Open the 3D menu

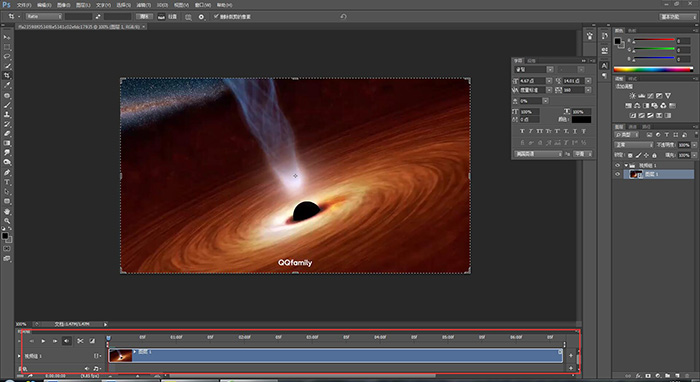coord(162,5)
